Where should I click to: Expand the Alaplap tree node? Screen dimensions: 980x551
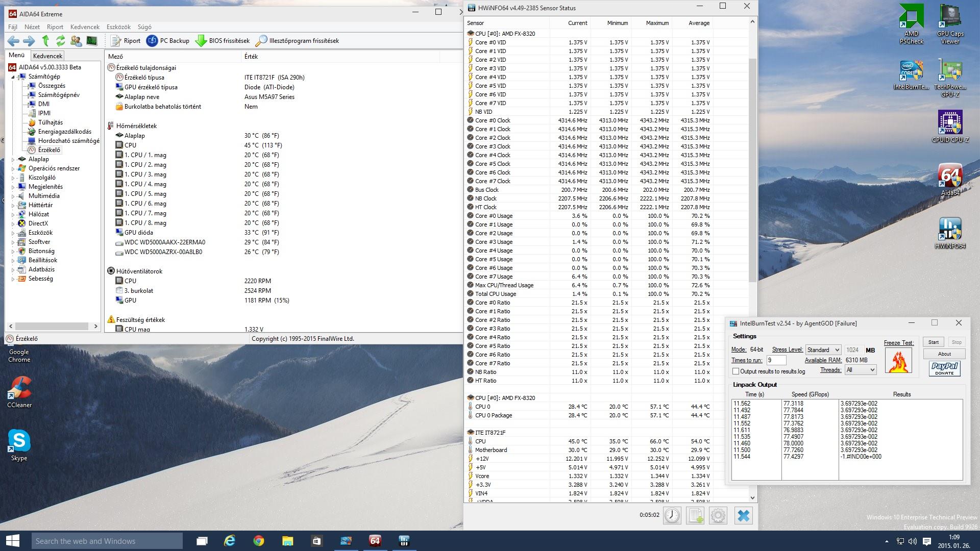(13, 159)
